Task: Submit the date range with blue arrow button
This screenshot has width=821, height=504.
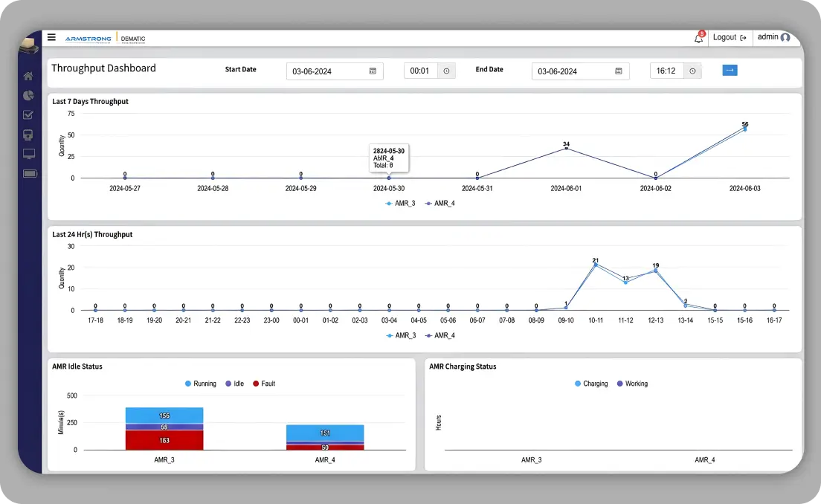Action: point(730,70)
